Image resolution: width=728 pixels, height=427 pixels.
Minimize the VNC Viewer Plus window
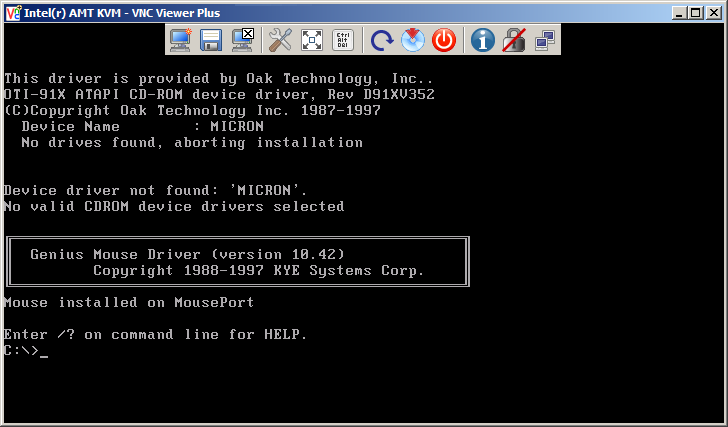(679, 13)
